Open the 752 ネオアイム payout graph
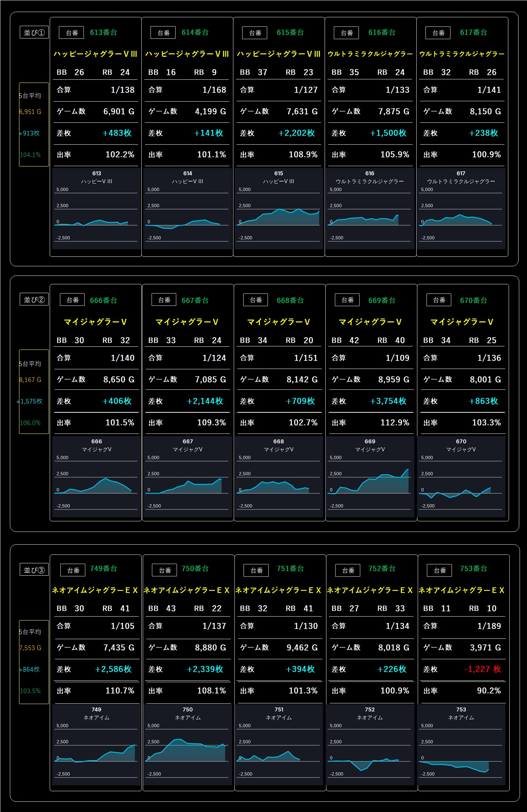Viewport: 527px width, 812px height. [x=370, y=745]
